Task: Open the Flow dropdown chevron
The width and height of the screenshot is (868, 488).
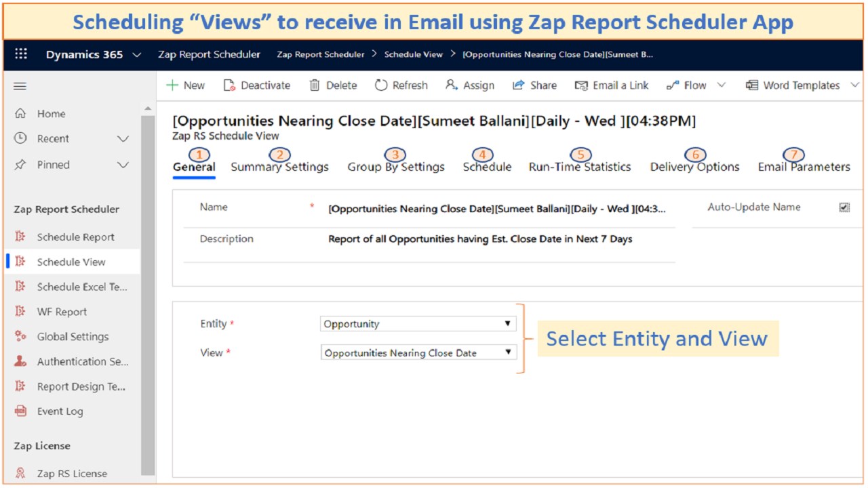Action: pos(722,85)
